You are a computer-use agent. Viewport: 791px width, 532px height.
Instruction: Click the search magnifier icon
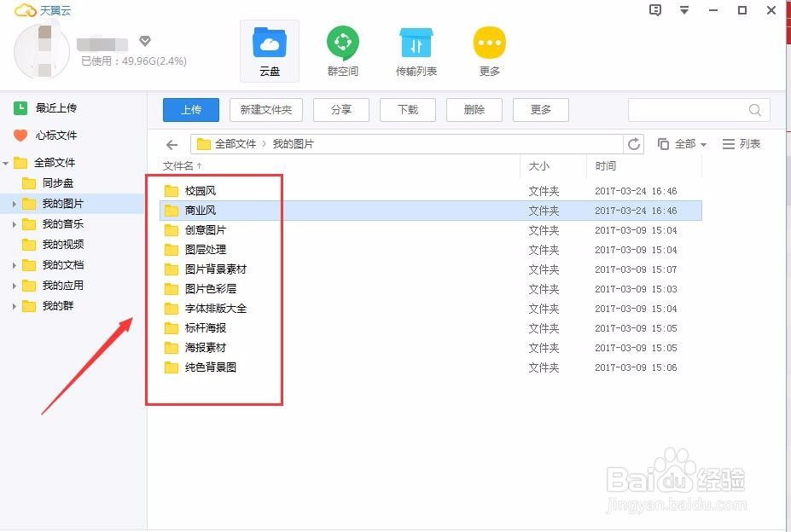(x=754, y=109)
